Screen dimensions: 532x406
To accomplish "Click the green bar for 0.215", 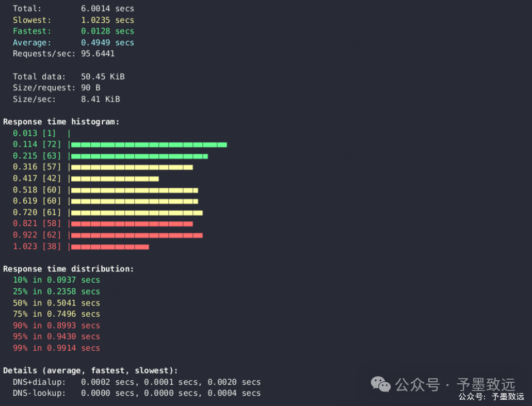I will click(139, 156).
